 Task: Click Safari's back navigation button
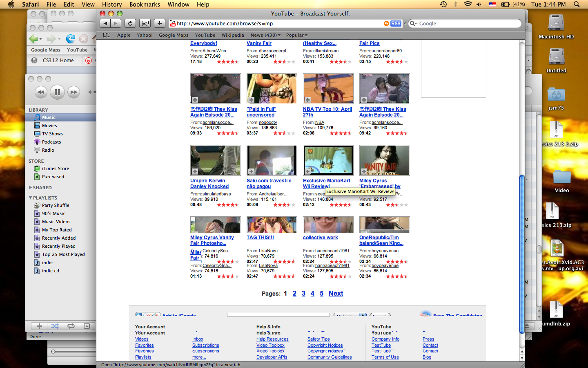click(105, 23)
